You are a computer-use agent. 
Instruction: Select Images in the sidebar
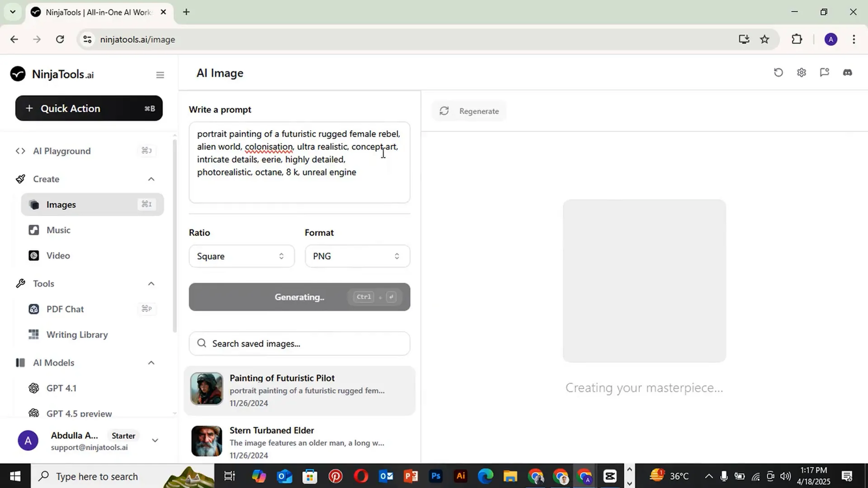click(92, 204)
